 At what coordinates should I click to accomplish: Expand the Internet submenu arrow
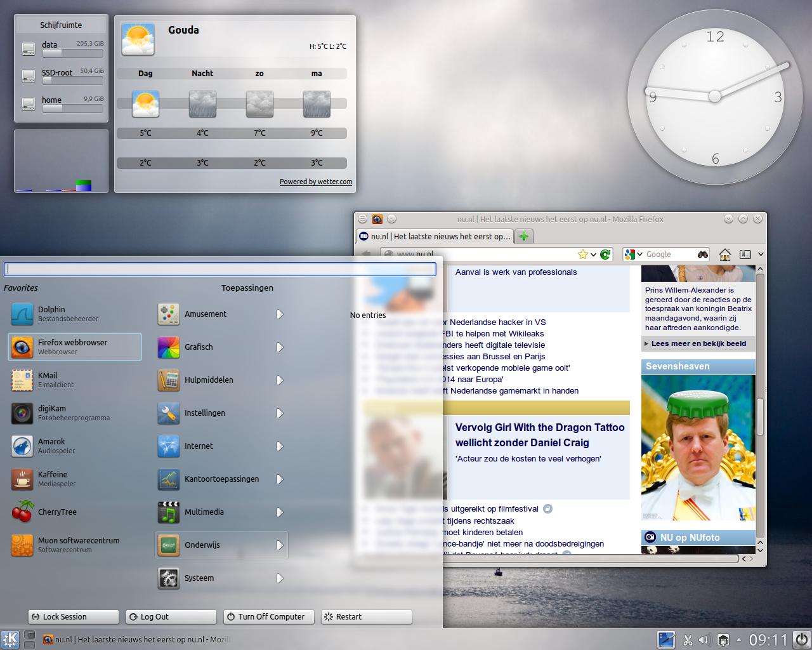pyautogui.click(x=280, y=446)
